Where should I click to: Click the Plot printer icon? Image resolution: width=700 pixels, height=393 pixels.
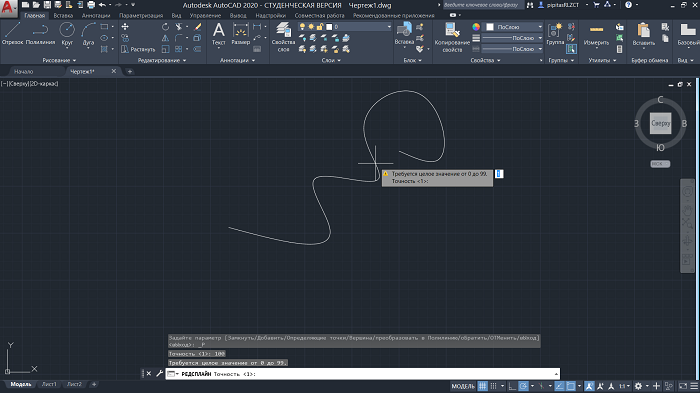click(91, 5)
